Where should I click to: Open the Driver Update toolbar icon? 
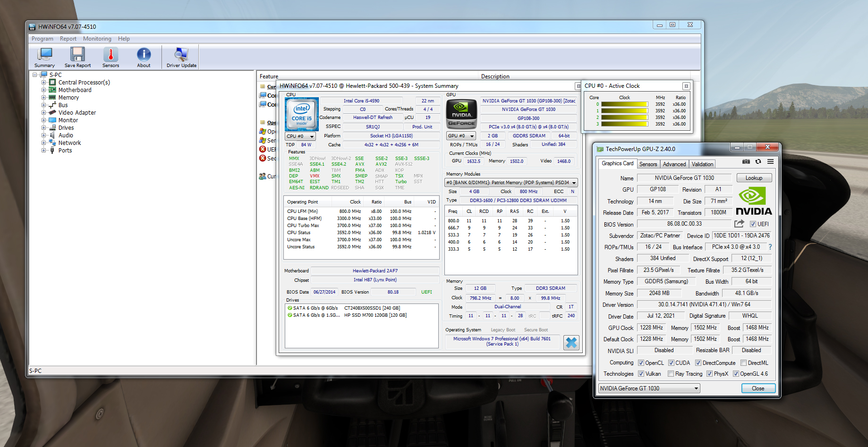(181, 58)
